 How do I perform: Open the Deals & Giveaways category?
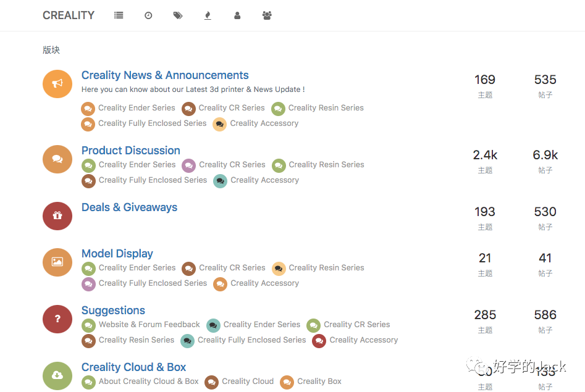pos(129,207)
